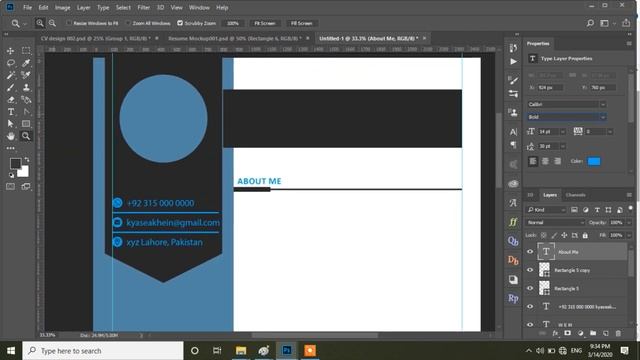Image resolution: width=640 pixels, height=360 pixels.
Task: Open the Character panel icon
Action: point(513,132)
